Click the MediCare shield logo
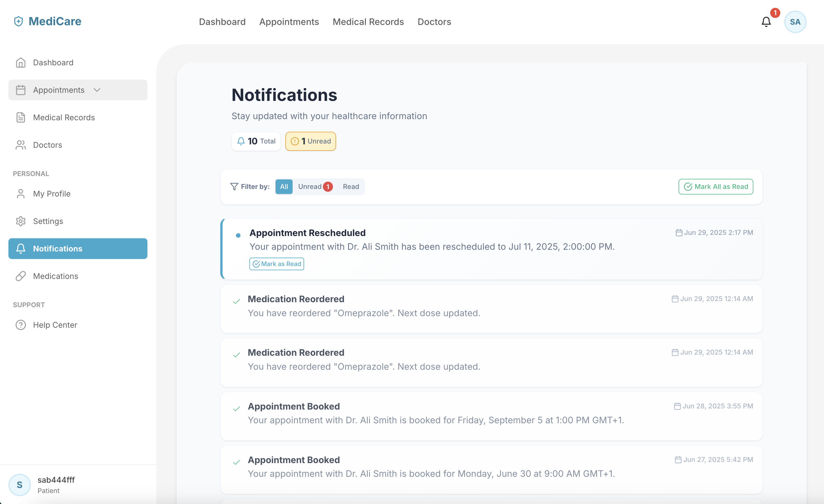This screenshot has width=824, height=504. click(x=18, y=21)
